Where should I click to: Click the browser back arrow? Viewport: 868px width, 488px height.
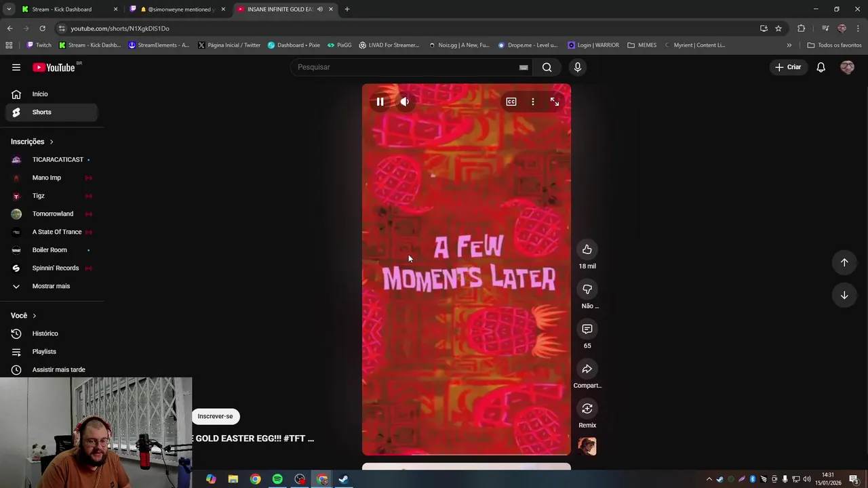click(x=9, y=28)
